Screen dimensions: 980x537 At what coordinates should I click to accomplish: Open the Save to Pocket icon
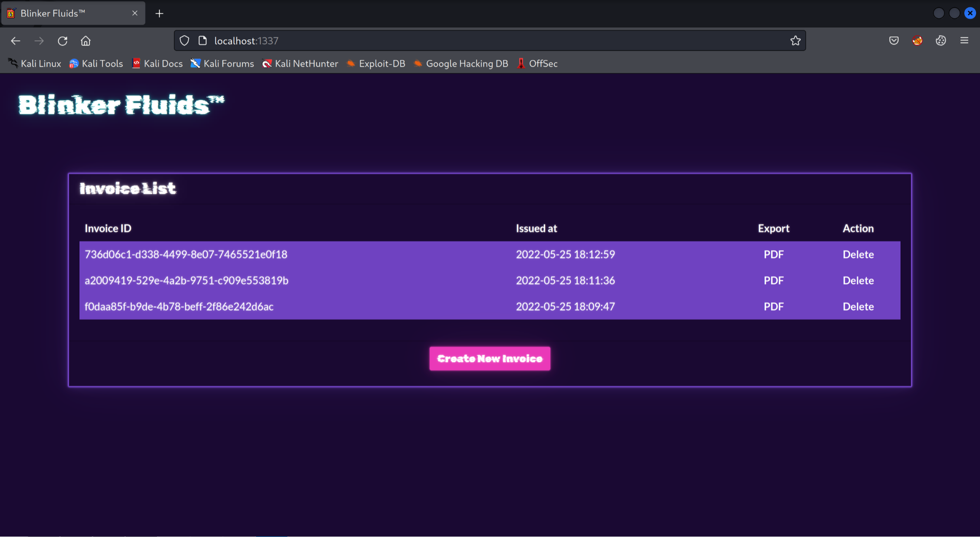894,40
